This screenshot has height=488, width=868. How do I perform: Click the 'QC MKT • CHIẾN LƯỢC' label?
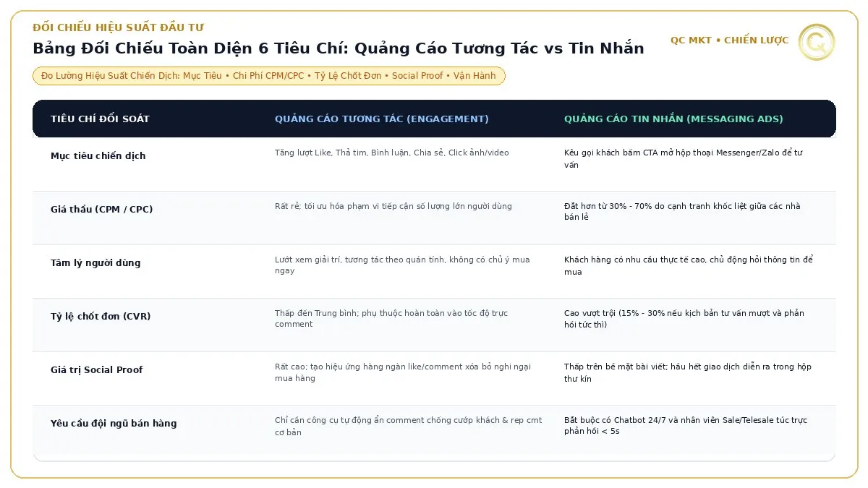[729, 40]
